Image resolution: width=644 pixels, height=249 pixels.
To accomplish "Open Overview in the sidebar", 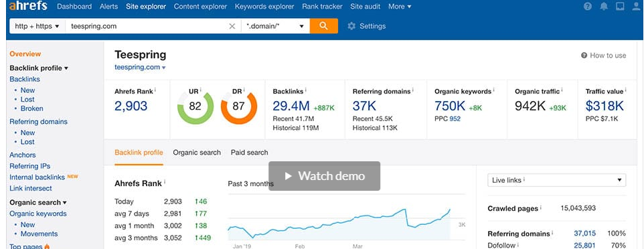I will point(25,54).
